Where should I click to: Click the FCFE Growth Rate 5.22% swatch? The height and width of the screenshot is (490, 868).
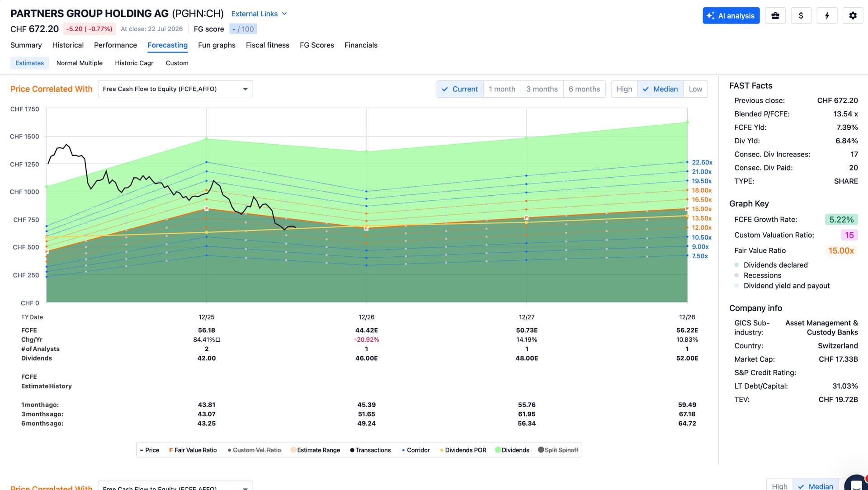click(841, 220)
